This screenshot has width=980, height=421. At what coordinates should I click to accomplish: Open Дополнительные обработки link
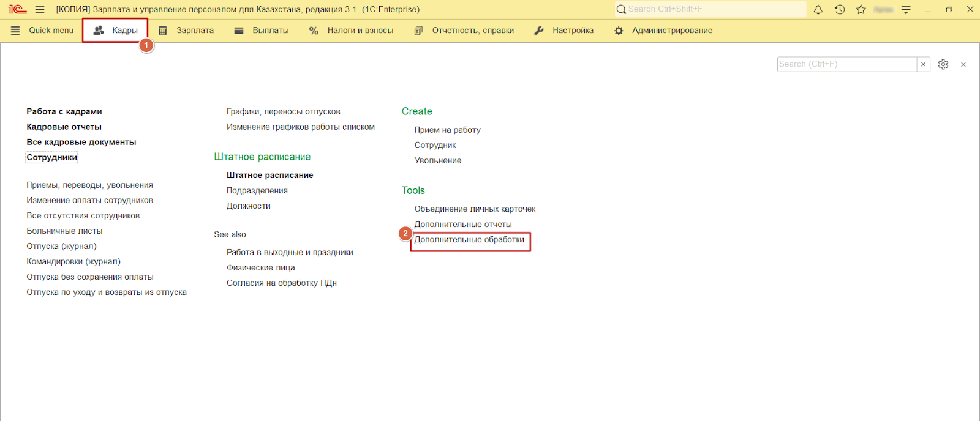point(469,240)
